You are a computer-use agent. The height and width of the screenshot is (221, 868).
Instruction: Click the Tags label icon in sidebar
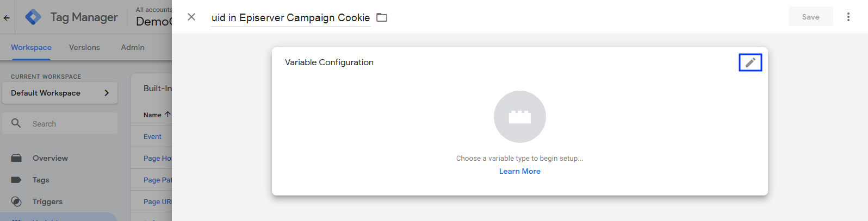[x=16, y=180]
